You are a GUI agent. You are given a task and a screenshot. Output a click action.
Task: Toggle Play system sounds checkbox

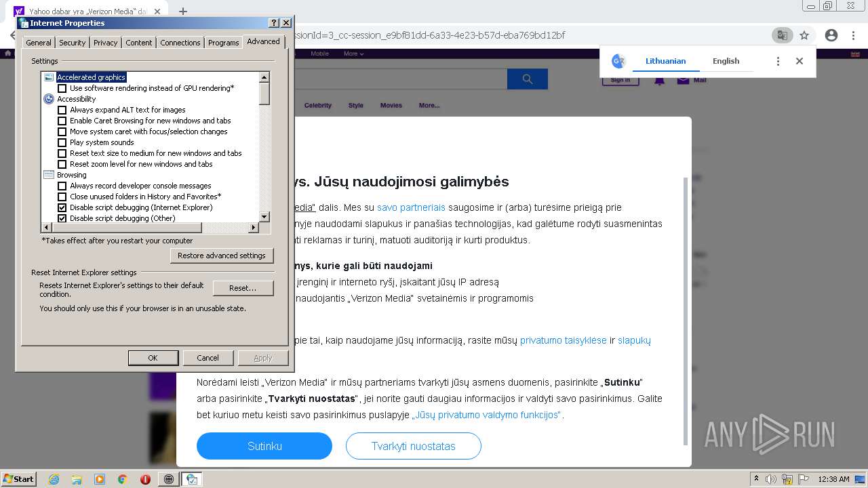click(x=62, y=142)
